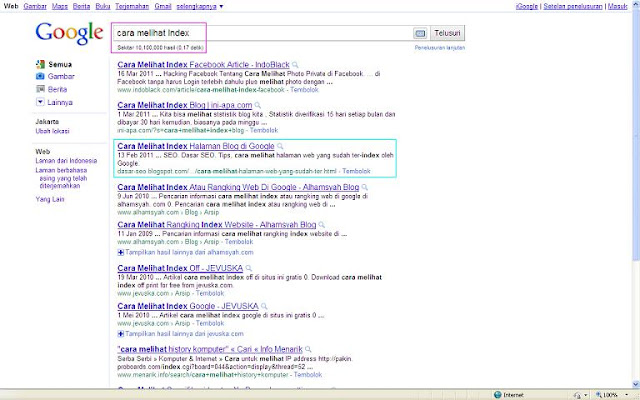Open the on-screen keyboard icon in search box

(x=420, y=33)
